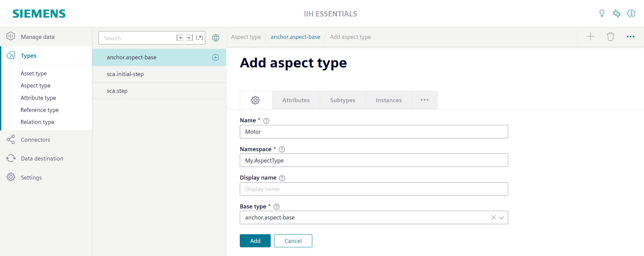Screen dimensions: 644x256
Task: Click help icon next to Name
Action: (266, 121)
